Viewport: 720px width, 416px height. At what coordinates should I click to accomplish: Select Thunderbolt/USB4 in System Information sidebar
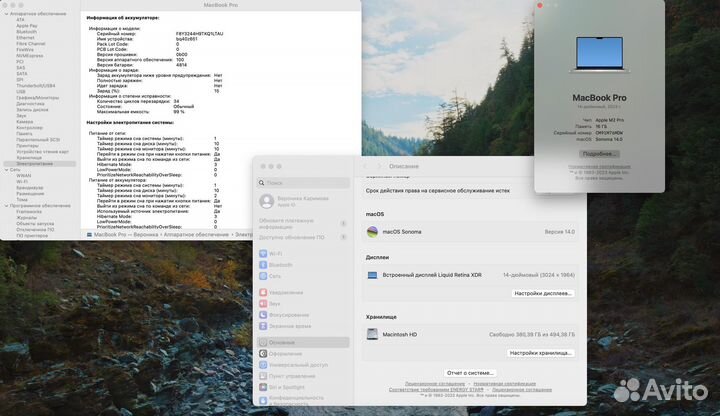click(x=36, y=85)
